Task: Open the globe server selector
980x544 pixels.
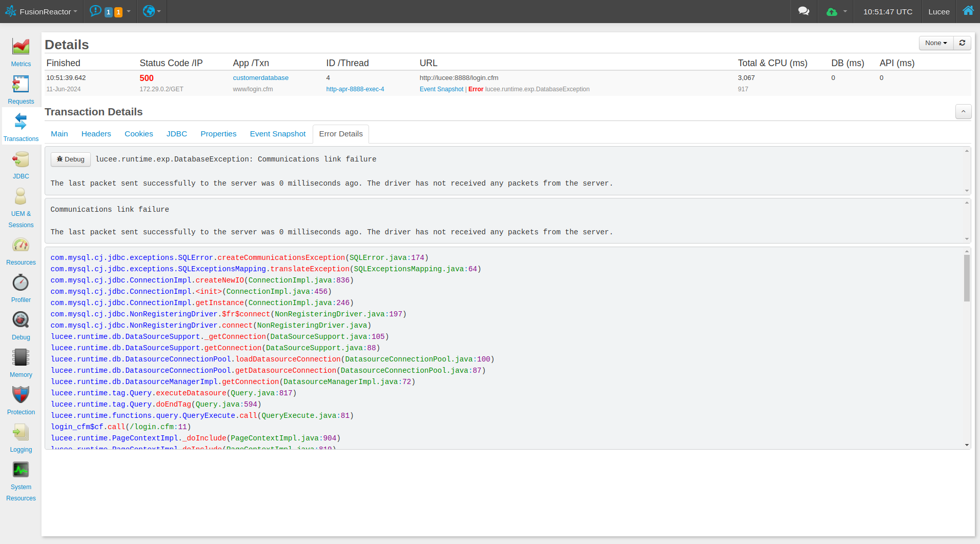Action: 152,11
